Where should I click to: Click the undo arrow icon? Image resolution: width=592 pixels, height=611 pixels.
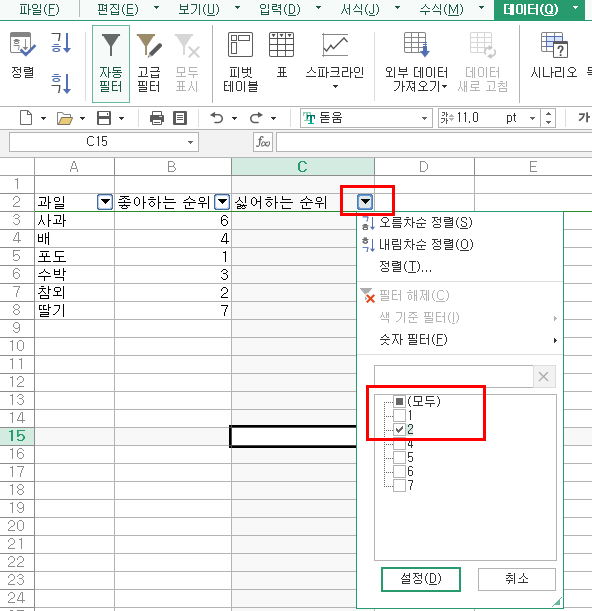click(217, 118)
